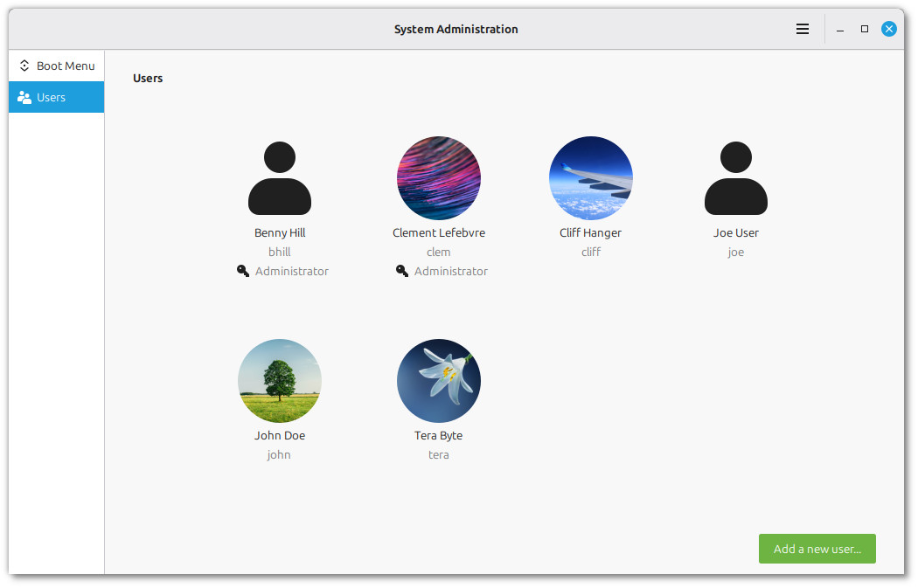Click the Administrator label under Benny Hill
The width and height of the screenshot is (918, 588).
[x=292, y=272]
